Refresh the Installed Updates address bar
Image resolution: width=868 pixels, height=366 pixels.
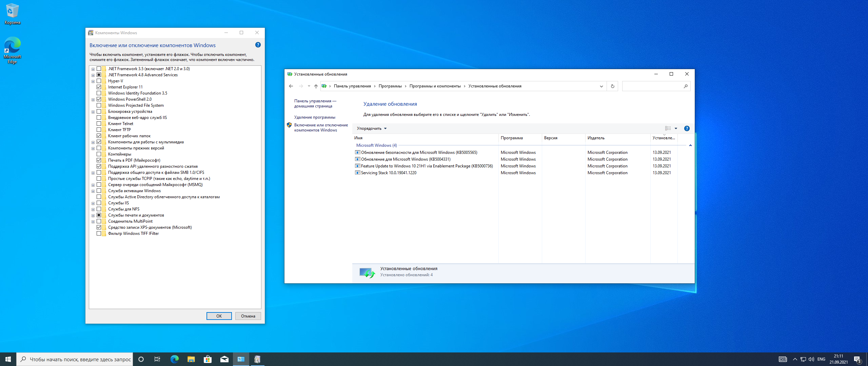pos(612,86)
